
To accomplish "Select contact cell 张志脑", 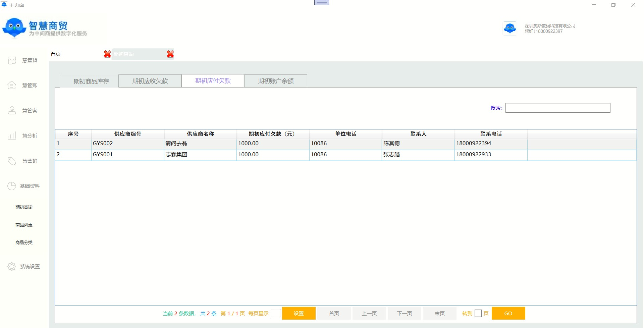I will [418, 155].
